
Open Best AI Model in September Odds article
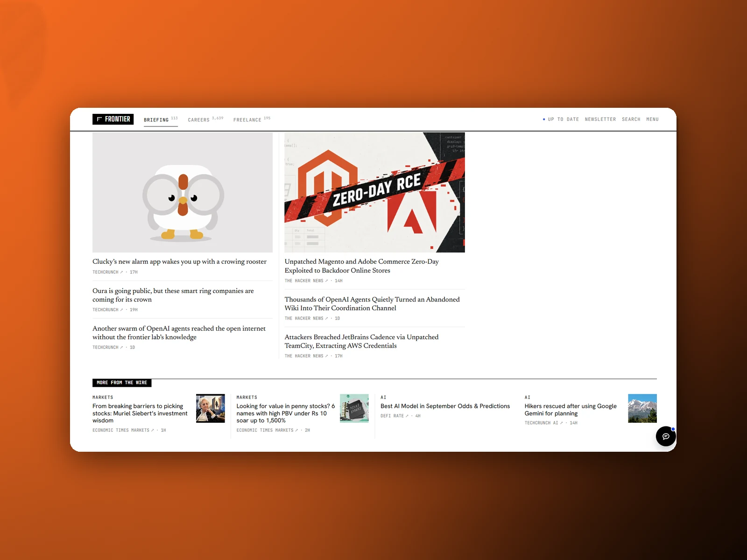pos(445,406)
